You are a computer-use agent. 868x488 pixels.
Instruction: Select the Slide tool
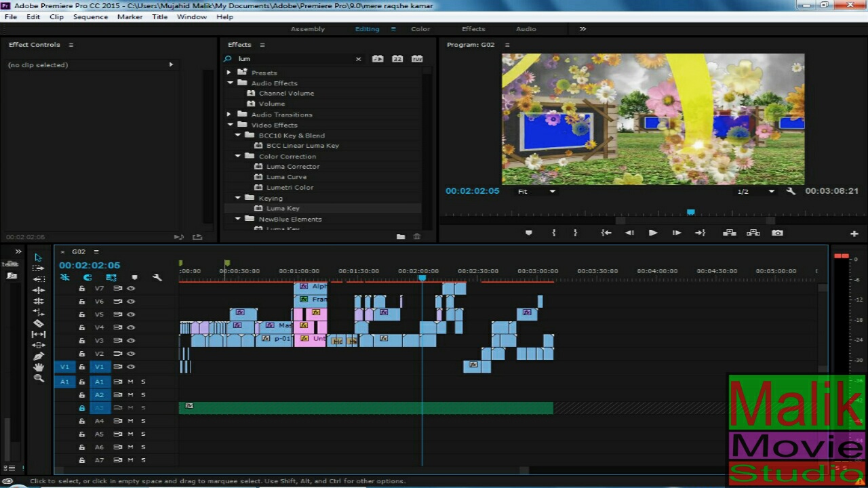pos(39,345)
